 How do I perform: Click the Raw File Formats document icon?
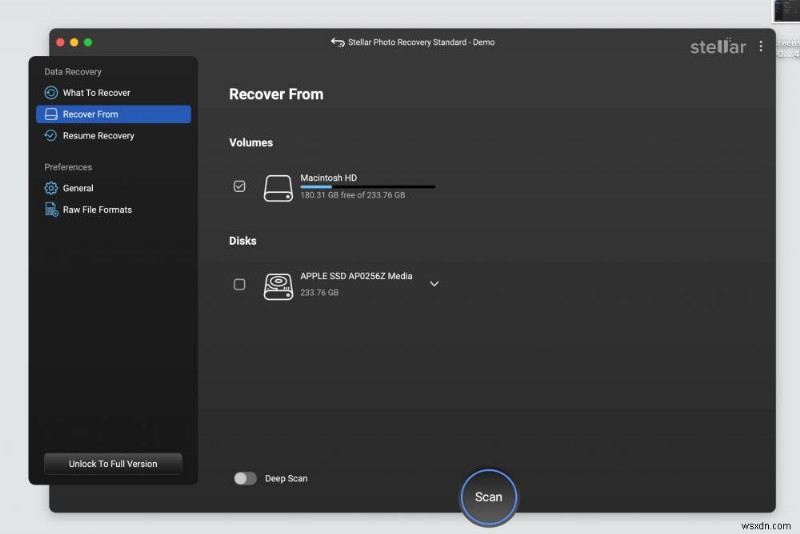[52, 210]
